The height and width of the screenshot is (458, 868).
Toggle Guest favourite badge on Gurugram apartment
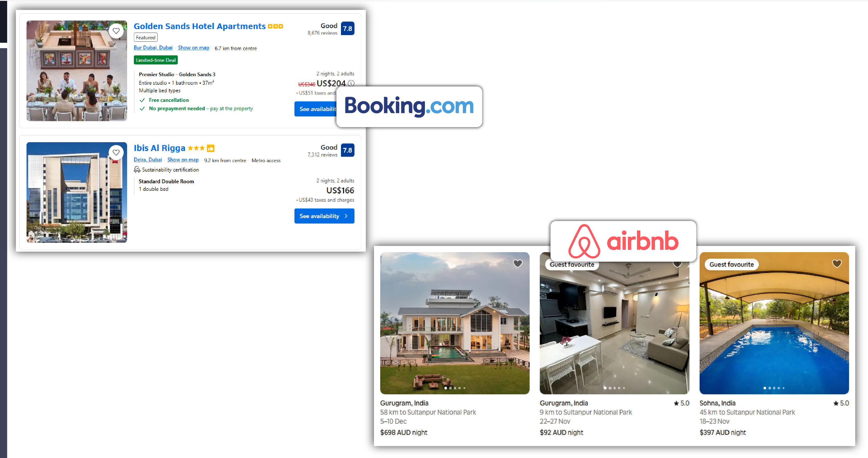572,264
